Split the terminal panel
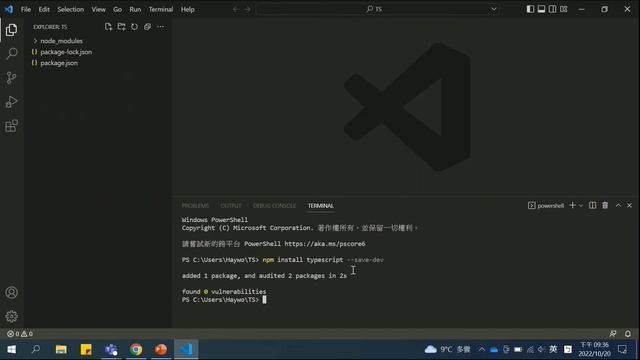This screenshot has width=640, height=360. (x=592, y=205)
